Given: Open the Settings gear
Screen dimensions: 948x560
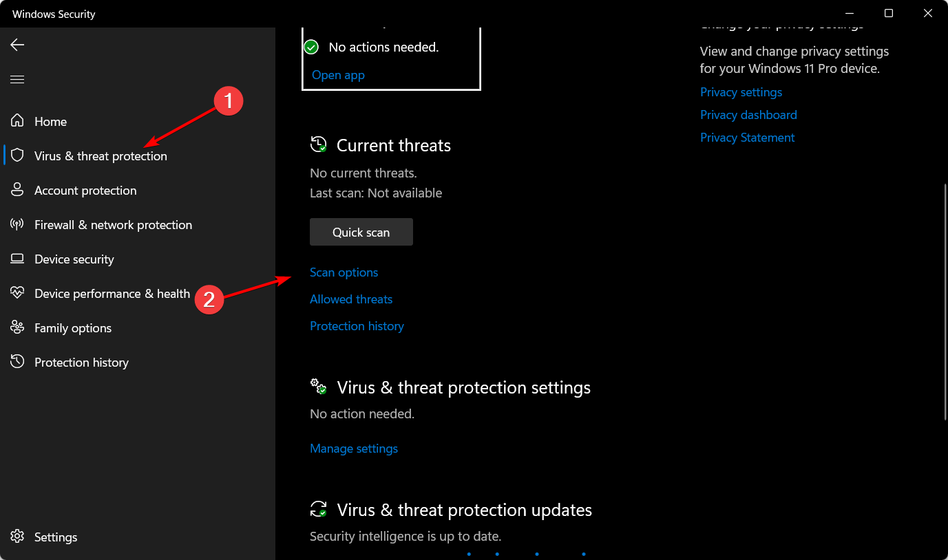Looking at the screenshot, I should (55, 537).
